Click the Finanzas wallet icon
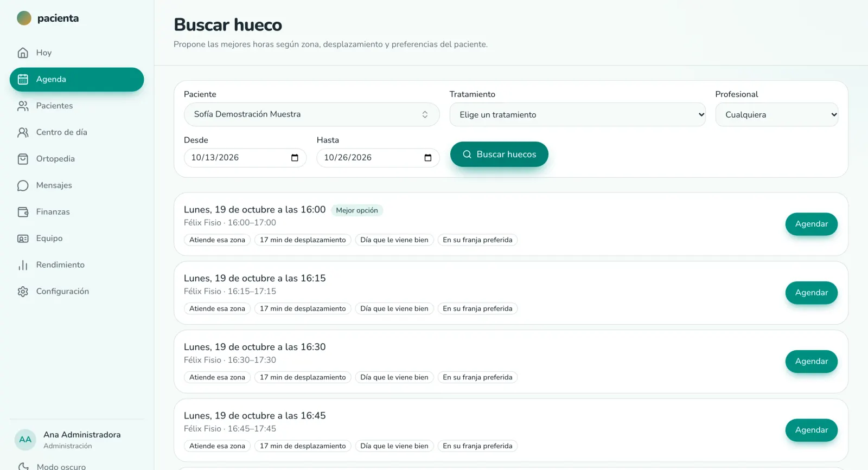 pyautogui.click(x=23, y=212)
